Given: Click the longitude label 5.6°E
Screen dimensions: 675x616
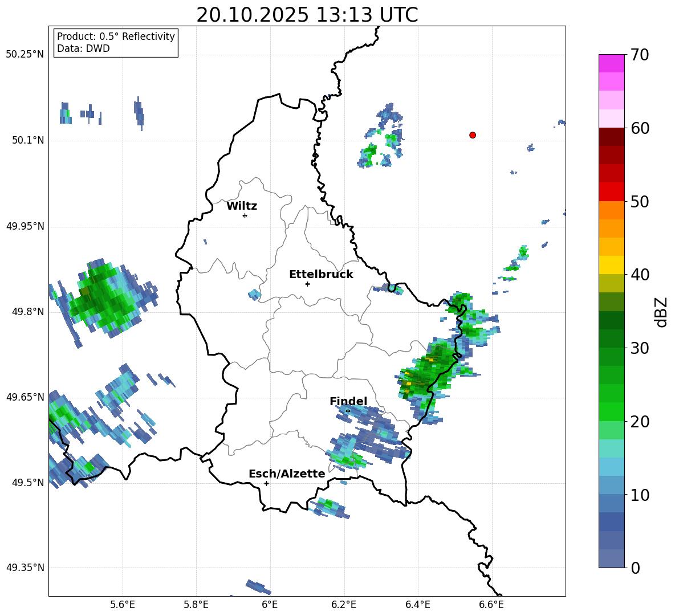Looking at the screenshot, I should tap(123, 605).
